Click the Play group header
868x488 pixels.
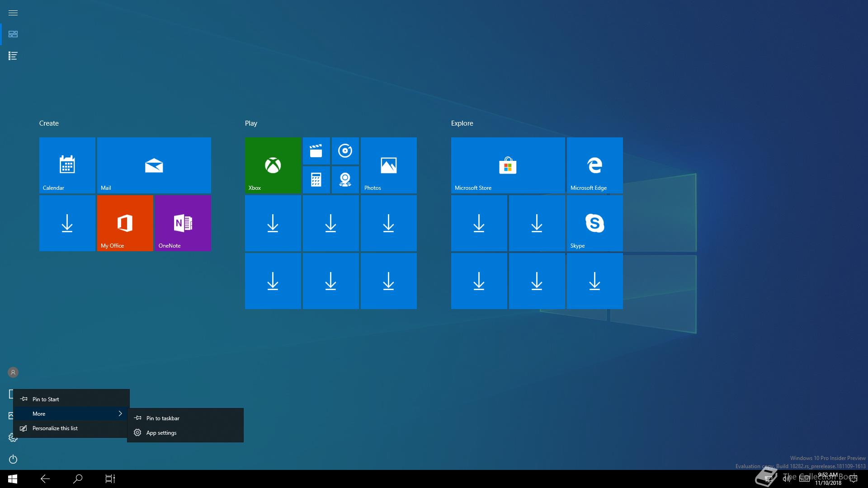tap(251, 123)
